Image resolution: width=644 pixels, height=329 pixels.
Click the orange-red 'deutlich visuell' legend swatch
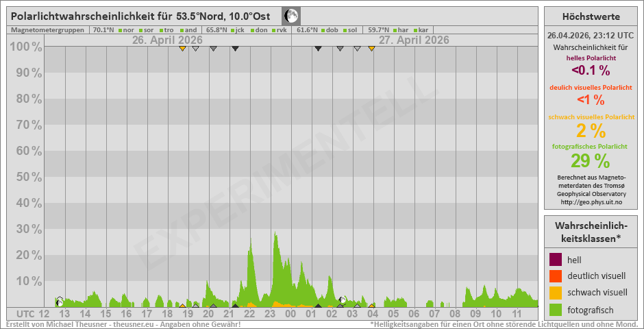(556, 276)
